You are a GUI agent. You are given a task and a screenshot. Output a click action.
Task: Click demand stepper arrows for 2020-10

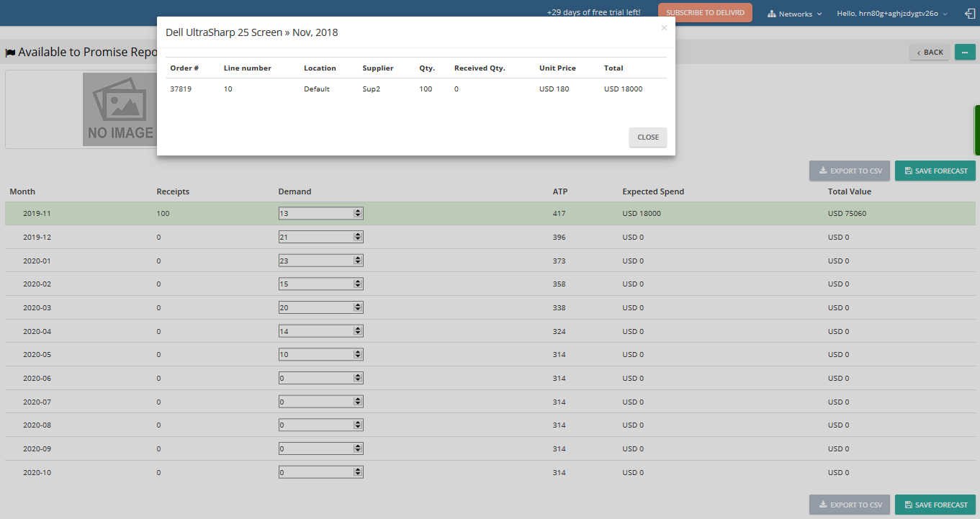tap(358, 472)
